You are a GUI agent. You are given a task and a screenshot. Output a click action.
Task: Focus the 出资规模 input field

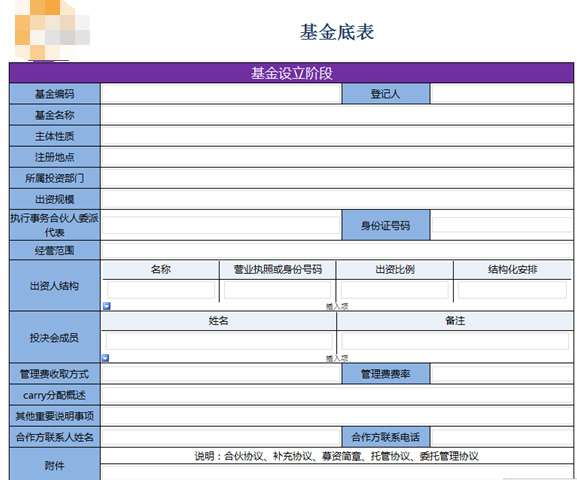click(x=337, y=200)
